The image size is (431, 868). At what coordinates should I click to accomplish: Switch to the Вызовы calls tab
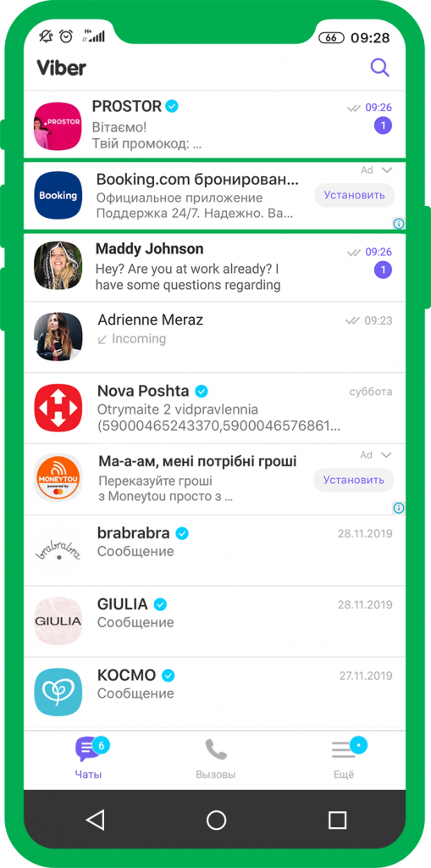216,759
